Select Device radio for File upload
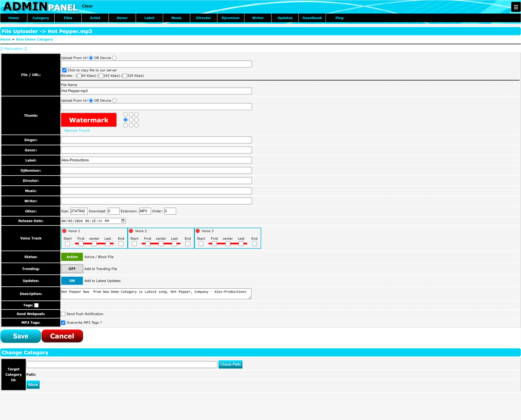The width and height of the screenshot is (521, 420). click(114, 58)
